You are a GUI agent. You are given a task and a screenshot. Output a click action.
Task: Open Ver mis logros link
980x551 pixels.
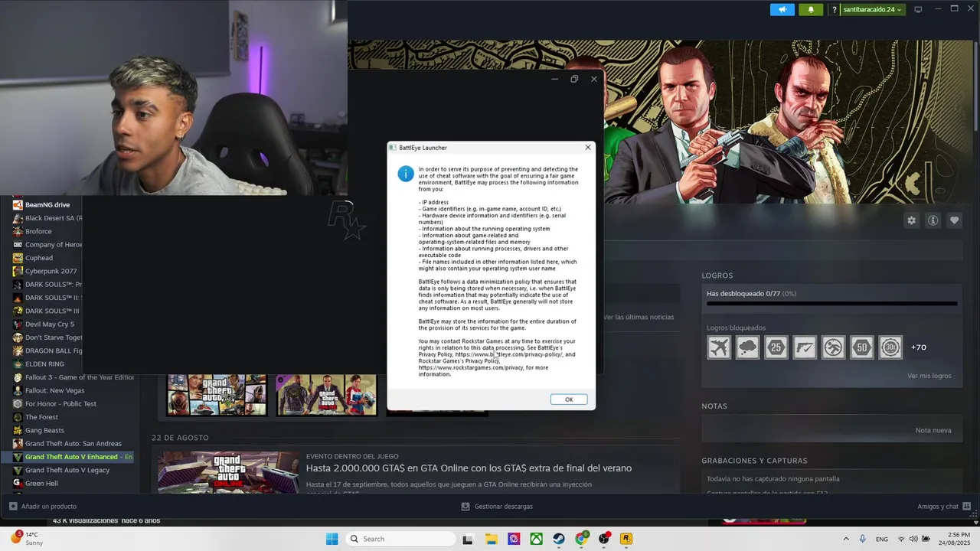pyautogui.click(x=929, y=376)
